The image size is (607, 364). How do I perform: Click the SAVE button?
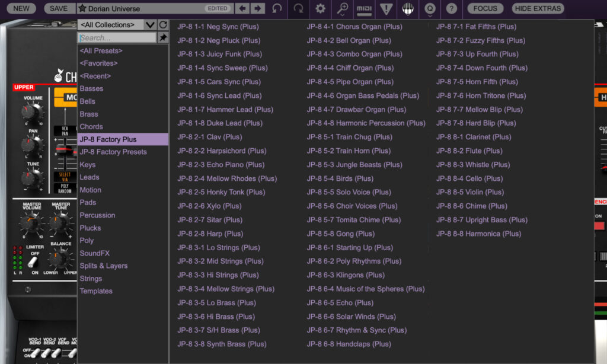point(59,8)
